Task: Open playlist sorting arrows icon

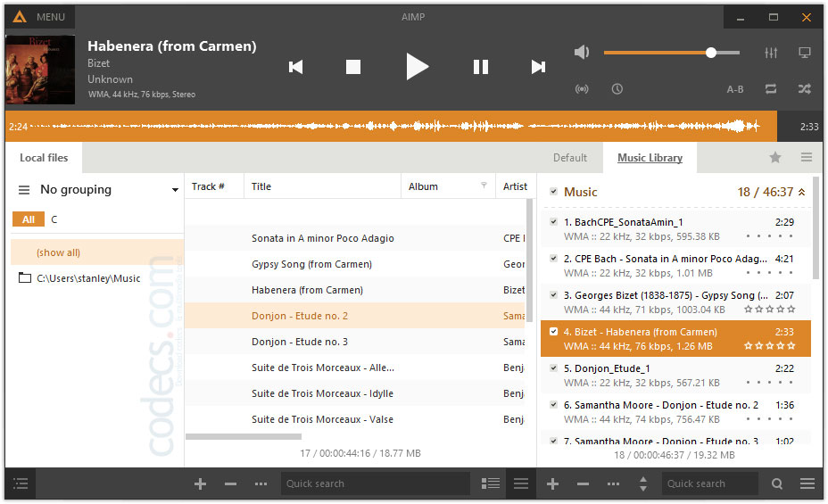Action: coord(643,483)
